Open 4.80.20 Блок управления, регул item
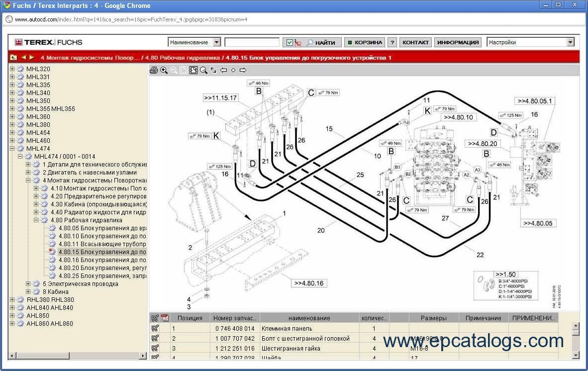The image size is (588, 371). tap(102, 268)
